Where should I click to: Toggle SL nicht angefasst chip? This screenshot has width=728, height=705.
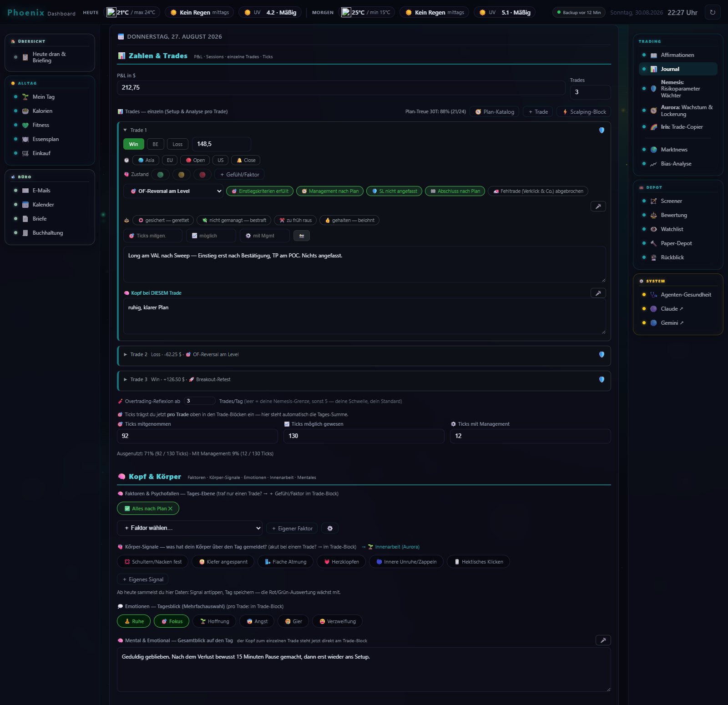click(394, 191)
